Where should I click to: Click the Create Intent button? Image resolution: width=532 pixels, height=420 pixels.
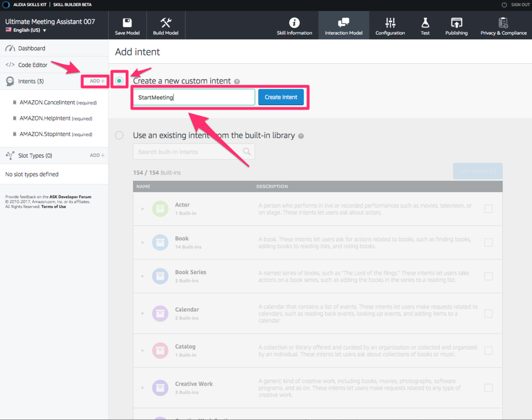pyautogui.click(x=281, y=97)
